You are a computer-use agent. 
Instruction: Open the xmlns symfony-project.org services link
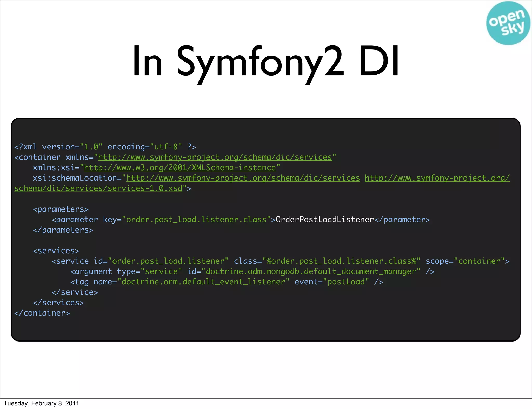[215, 157]
